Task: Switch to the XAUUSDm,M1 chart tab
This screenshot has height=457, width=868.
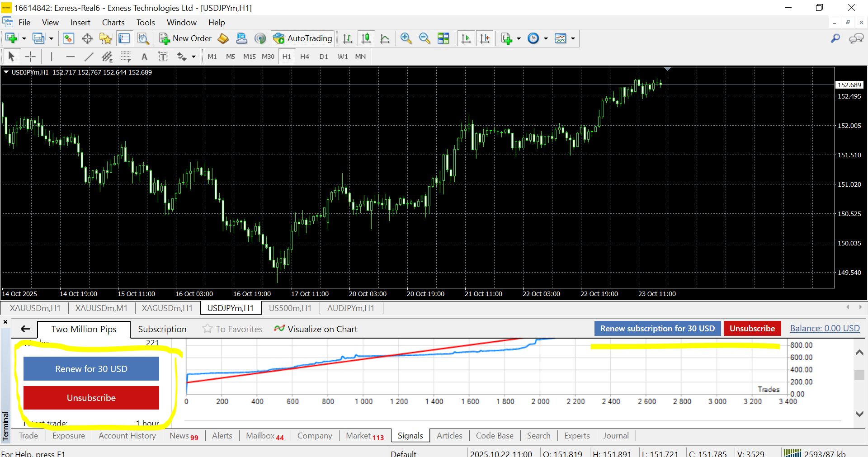Action: pos(101,308)
